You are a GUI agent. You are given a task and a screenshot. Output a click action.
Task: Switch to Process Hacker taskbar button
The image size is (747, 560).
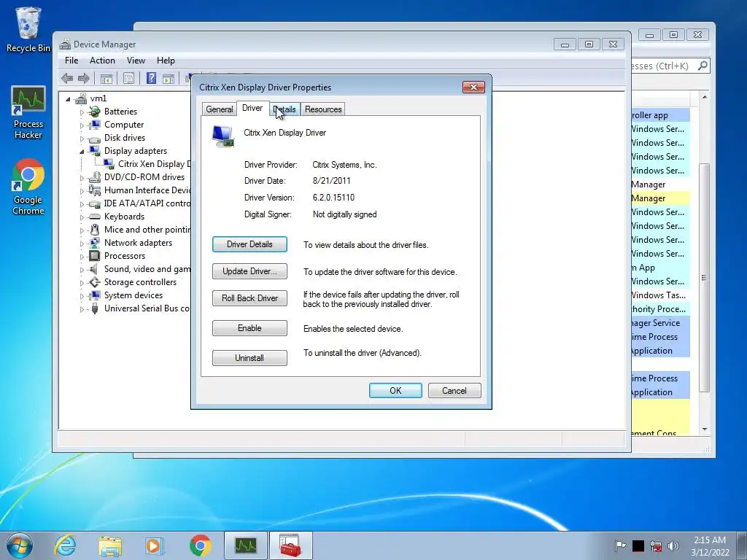click(245, 545)
